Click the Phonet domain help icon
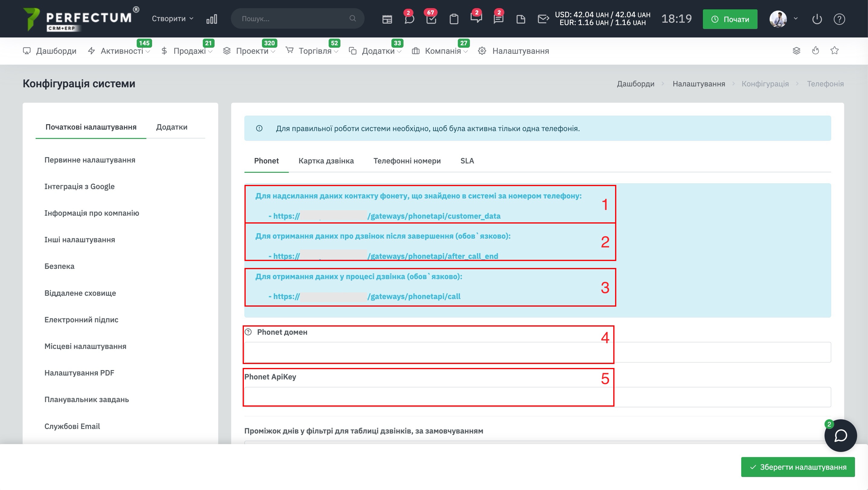Viewport: 868px width, 490px height. 248,332
